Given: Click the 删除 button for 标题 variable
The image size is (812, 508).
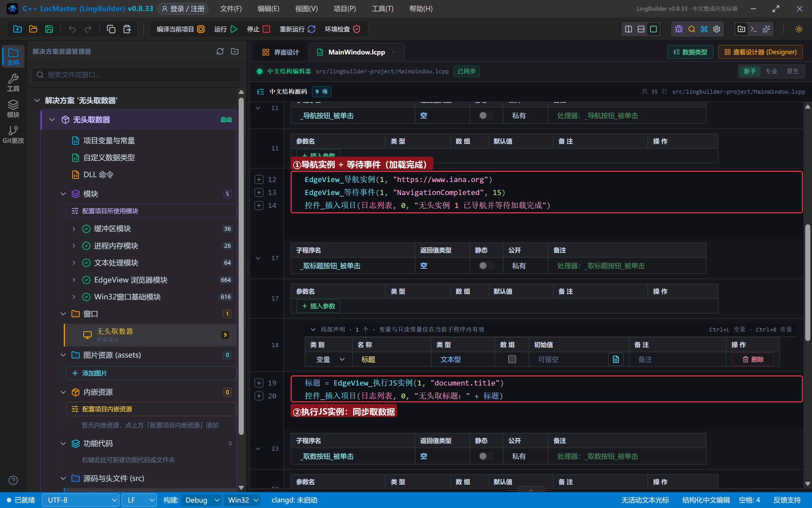Looking at the screenshot, I should click(752, 360).
